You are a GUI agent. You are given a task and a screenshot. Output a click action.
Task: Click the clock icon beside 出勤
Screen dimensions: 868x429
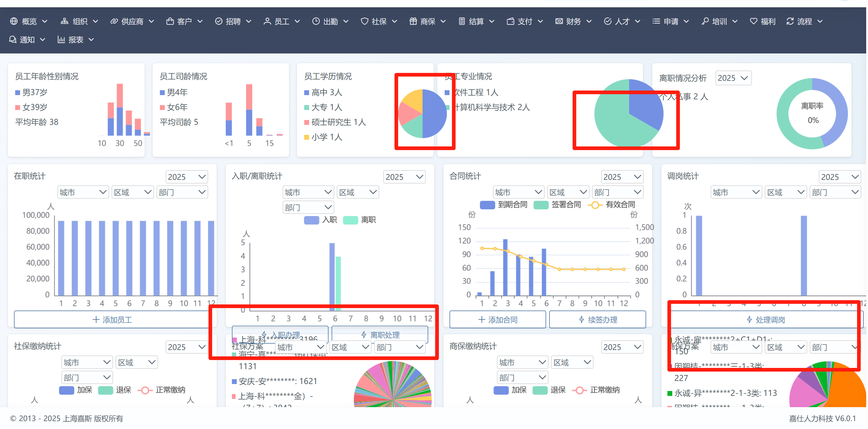coord(316,21)
